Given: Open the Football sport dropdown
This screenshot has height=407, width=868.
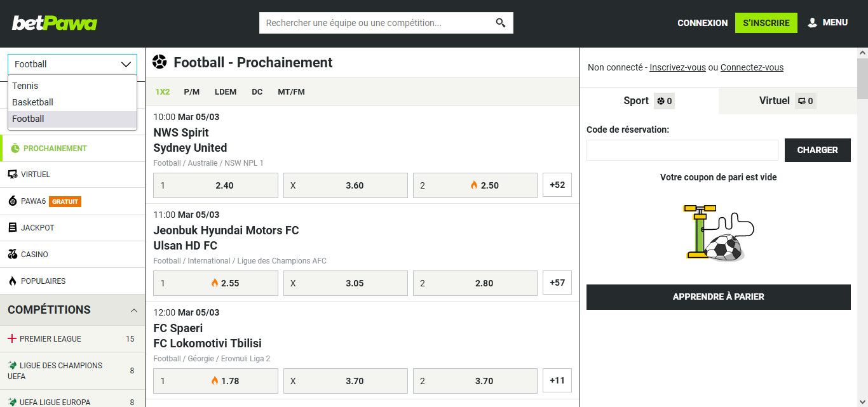Looking at the screenshot, I should click(x=72, y=64).
